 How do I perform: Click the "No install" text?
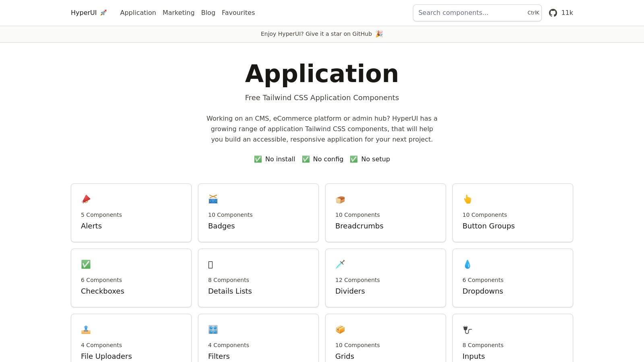coord(280,159)
